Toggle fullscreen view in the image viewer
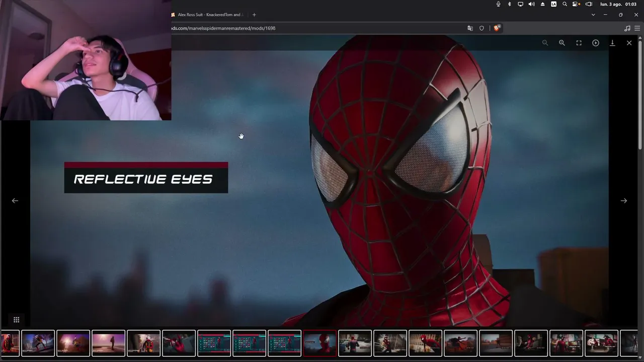The width and height of the screenshot is (644, 362). point(579,43)
